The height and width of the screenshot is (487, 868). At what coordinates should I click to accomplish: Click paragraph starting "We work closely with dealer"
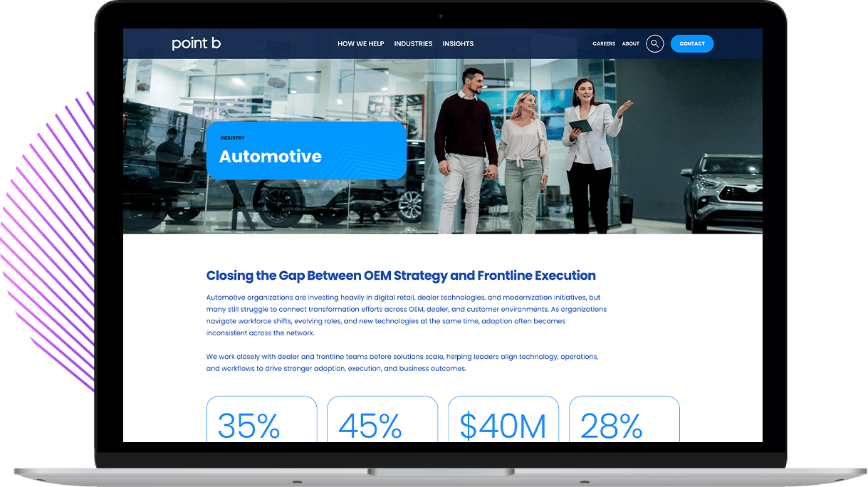coord(402,362)
